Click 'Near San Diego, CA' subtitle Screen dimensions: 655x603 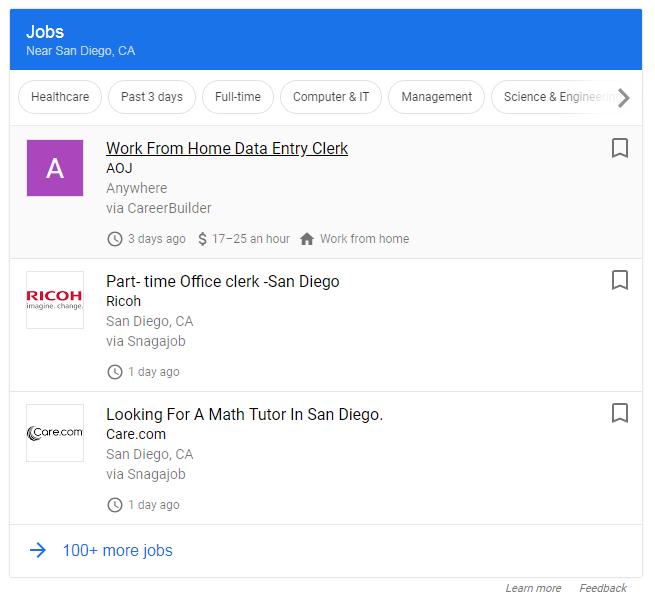point(81,51)
